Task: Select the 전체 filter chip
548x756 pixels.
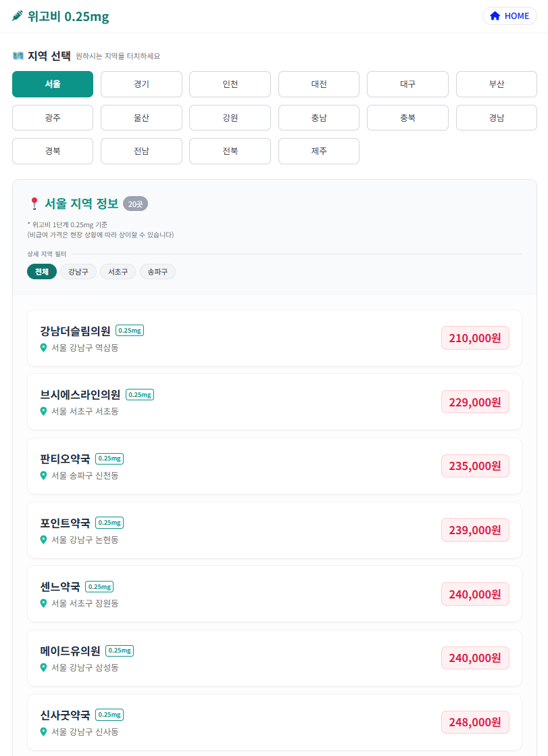Action: [42, 272]
